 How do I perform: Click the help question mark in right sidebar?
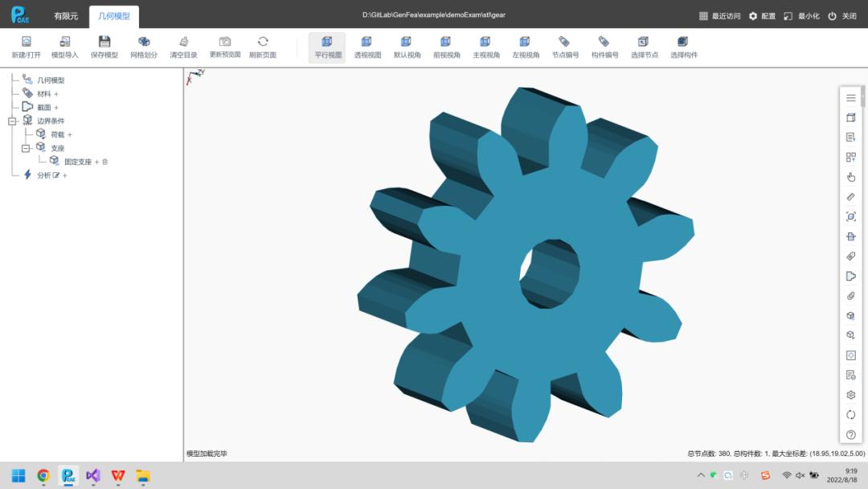click(851, 434)
